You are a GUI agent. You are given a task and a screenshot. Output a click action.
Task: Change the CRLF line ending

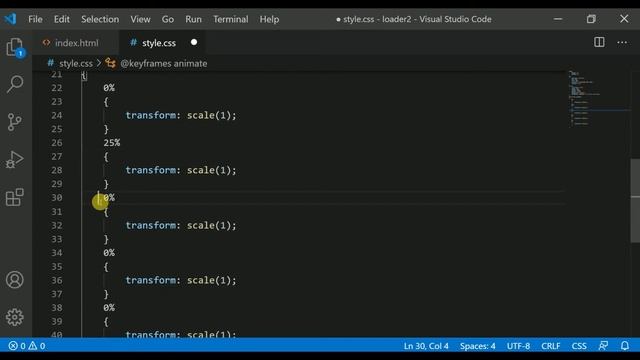point(551,346)
